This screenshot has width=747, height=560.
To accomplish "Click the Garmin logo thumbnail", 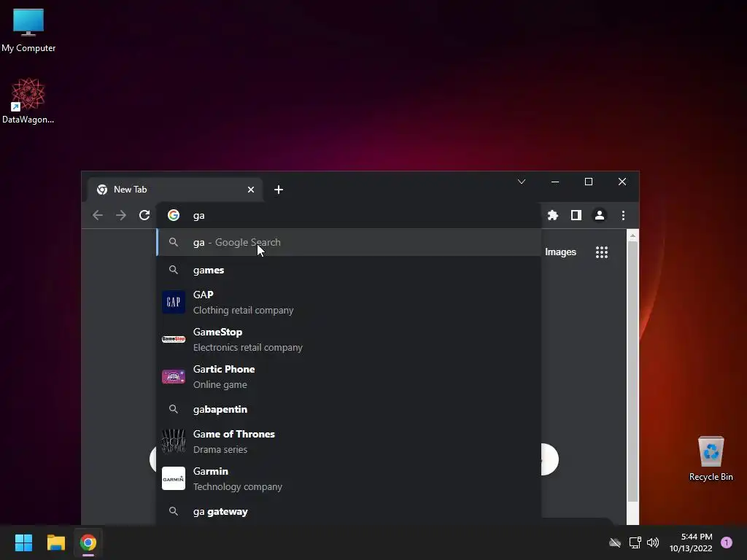I will point(174,478).
